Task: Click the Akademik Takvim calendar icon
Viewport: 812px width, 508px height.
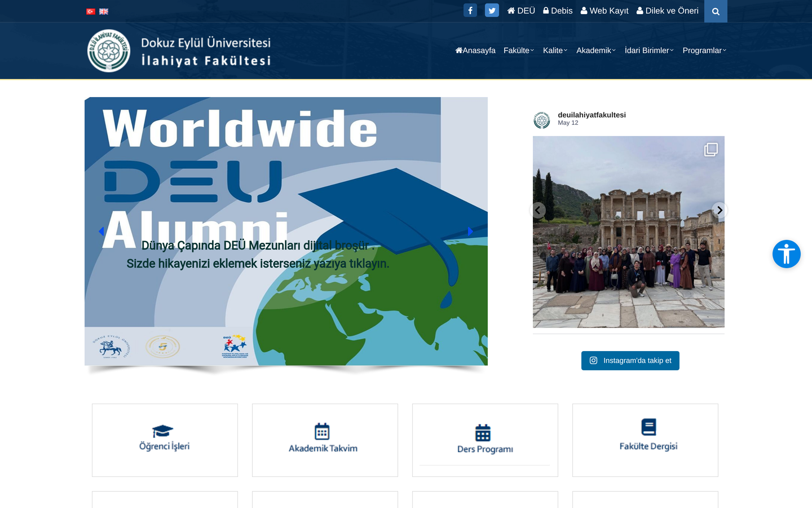Action: click(322, 431)
